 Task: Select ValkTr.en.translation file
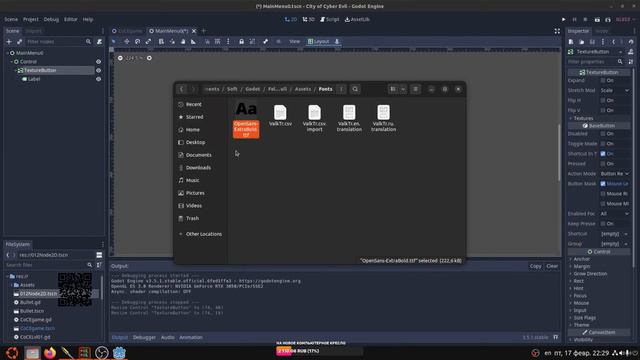[x=349, y=118]
